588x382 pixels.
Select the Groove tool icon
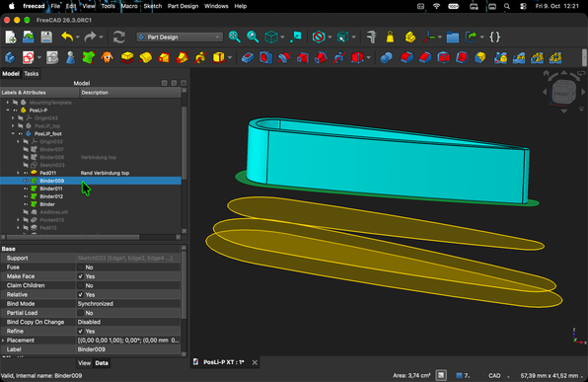[284, 58]
